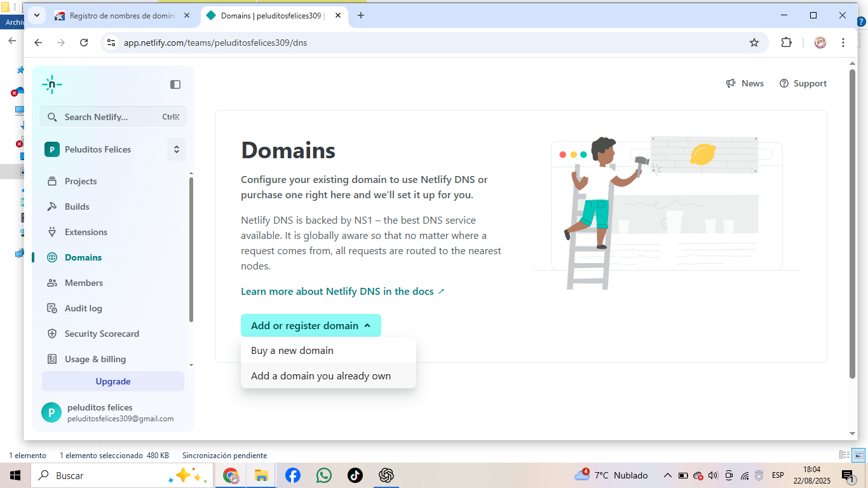Click the sidebar navigation scrollbar
Image resolution: width=868 pixels, height=488 pixels.
191,249
